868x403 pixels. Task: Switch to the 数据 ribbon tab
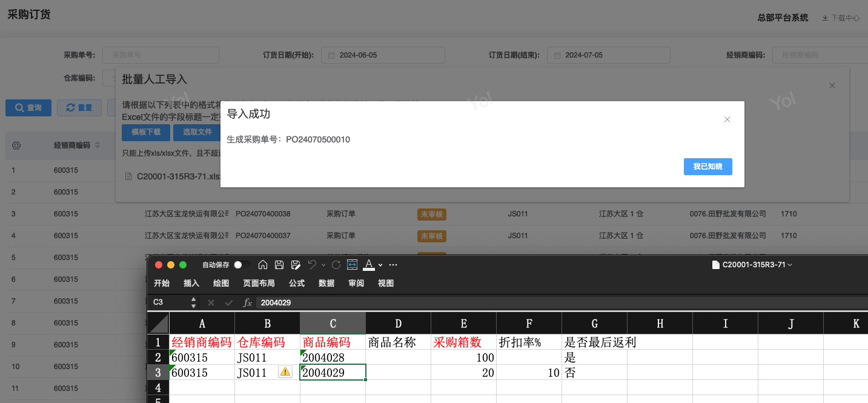click(x=326, y=283)
